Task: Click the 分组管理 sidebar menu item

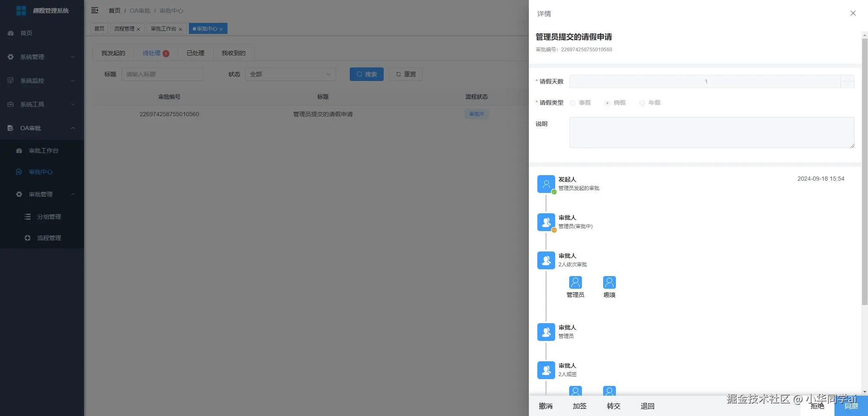Action: tap(42, 217)
